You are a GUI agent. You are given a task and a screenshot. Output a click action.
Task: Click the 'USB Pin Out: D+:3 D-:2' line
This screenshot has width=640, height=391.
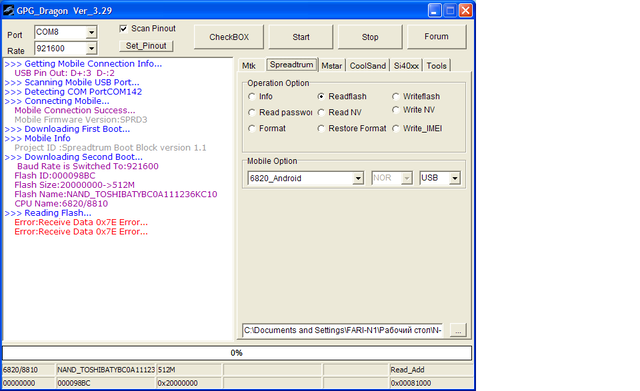pos(64,73)
